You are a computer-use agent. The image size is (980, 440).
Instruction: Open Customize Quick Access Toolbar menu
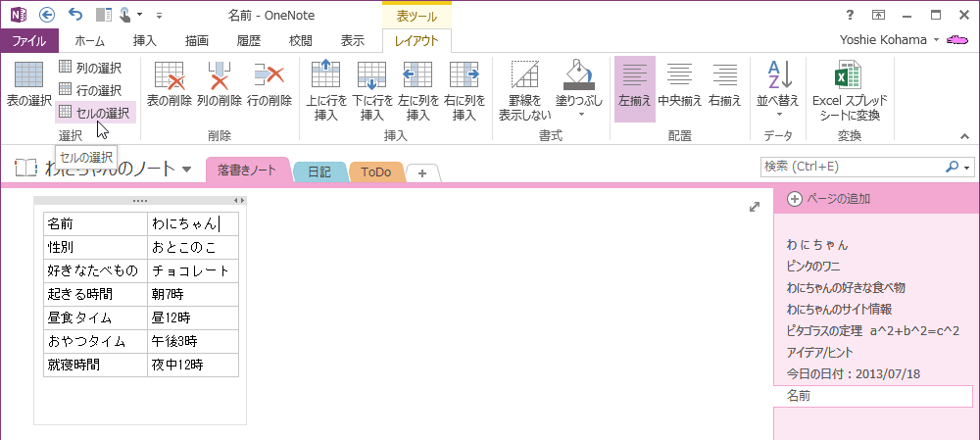click(160, 15)
